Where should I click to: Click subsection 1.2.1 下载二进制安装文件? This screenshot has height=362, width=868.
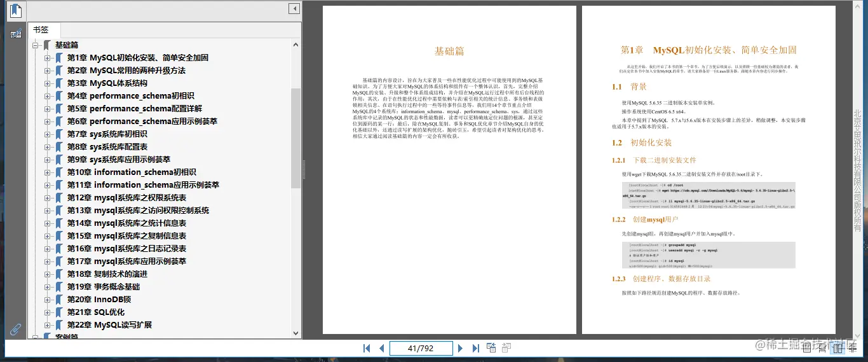pos(654,160)
